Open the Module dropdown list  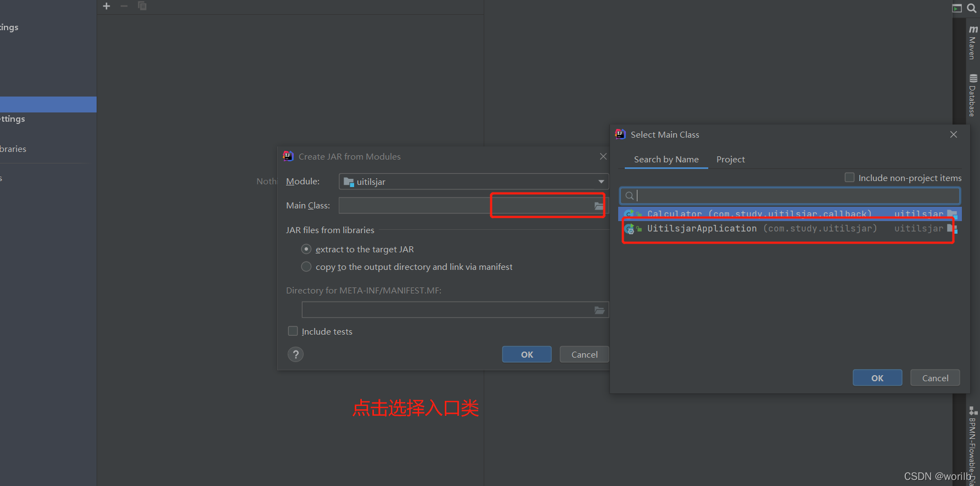[474, 182]
